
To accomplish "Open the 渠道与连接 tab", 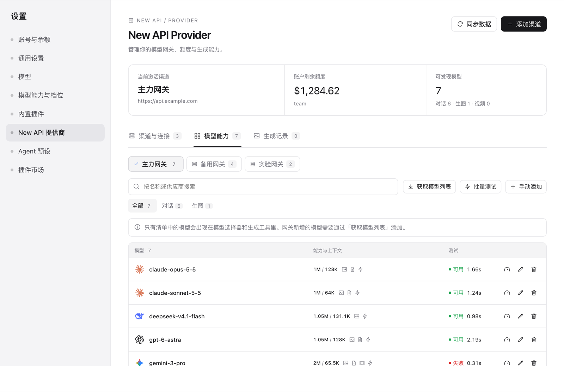I will (x=155, y=136).
